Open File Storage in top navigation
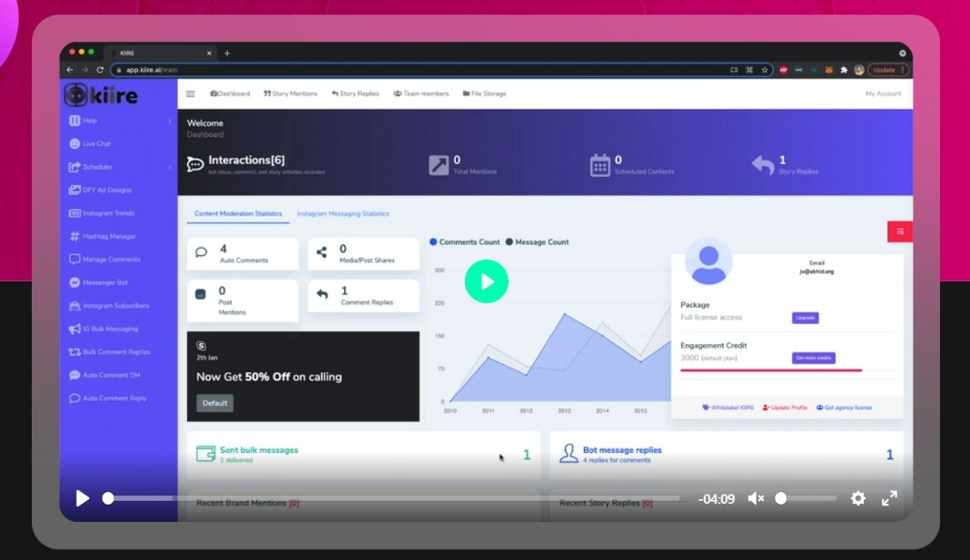Screen dimensions: 970x560 484,94
